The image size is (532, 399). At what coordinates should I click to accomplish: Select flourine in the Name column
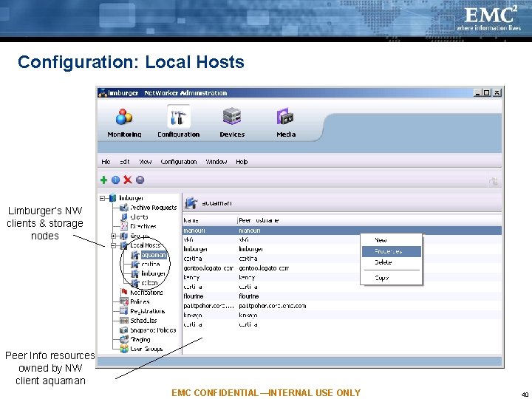(x=194, y=296)
